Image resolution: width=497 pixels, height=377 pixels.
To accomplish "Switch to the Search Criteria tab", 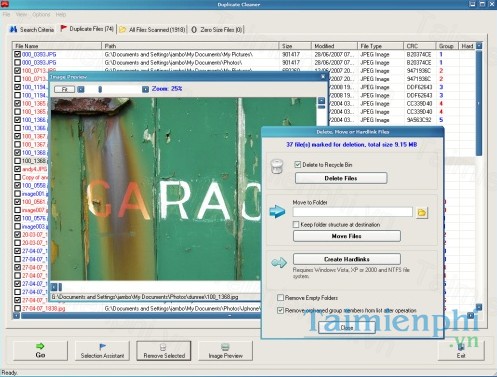I will 31,29.
